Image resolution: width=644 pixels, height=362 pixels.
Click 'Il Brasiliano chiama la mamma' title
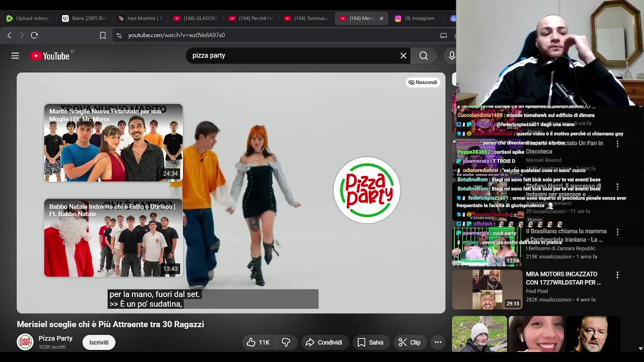[566, 235]
